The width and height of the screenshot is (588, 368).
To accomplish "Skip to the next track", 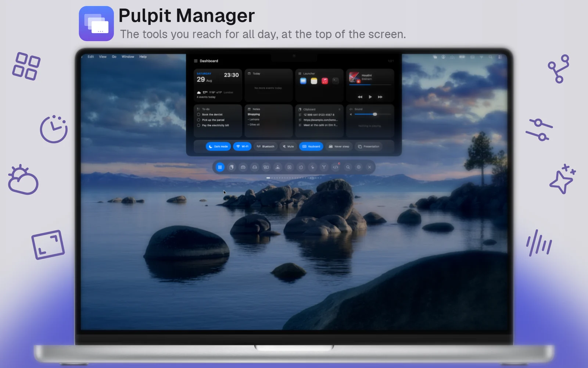I will (x=380, y=97).
